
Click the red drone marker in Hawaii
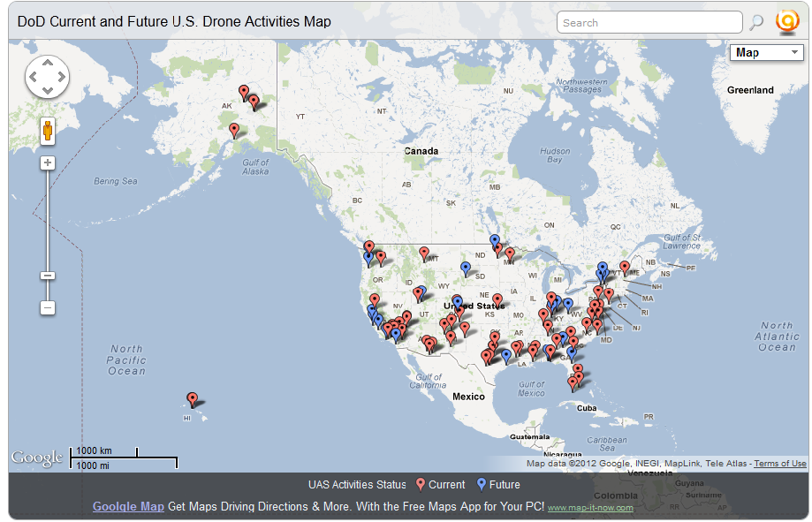192,399
